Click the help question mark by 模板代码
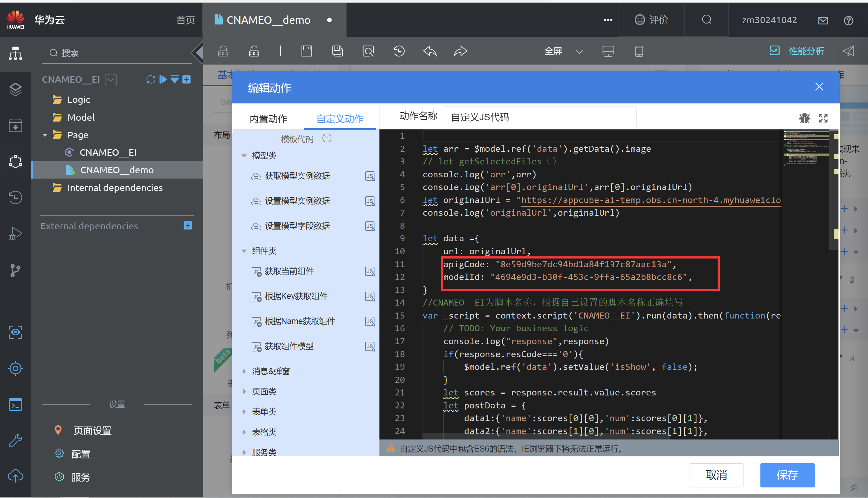This screenshot has height=498, width=868. 327,138
